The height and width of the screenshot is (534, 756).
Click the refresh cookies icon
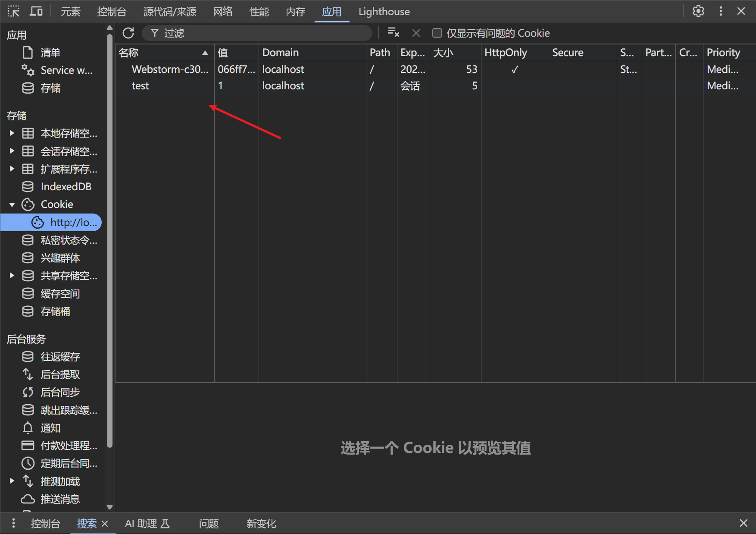pyautogui.click(x=128, y=33)
